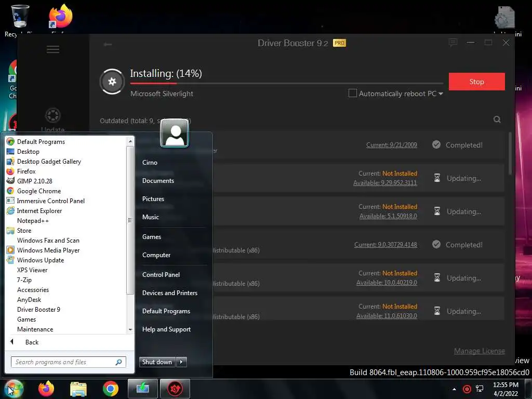This screenshot has width=532, height=399.
Task: Open the Driver Booster hamburger menu
Action: (53, 49)
